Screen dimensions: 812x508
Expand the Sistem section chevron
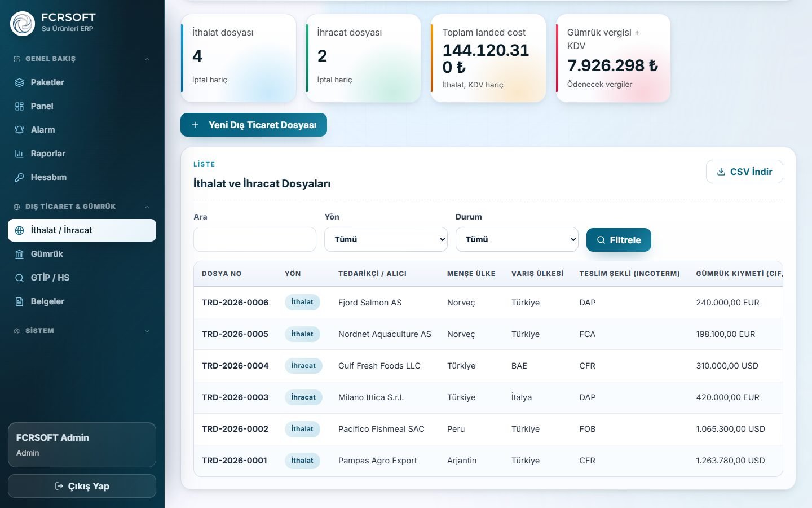[147, 331]
